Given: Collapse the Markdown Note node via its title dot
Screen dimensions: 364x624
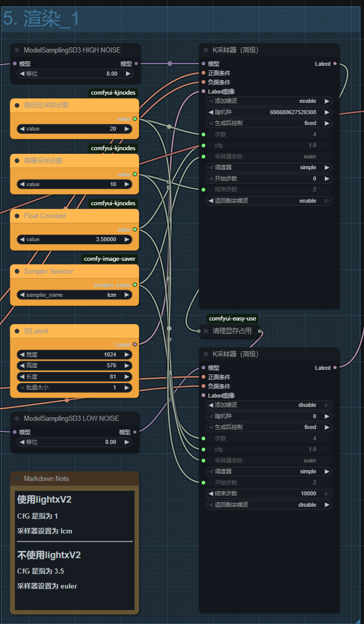Looking at the screenshot, I should [x=17, y=479].
